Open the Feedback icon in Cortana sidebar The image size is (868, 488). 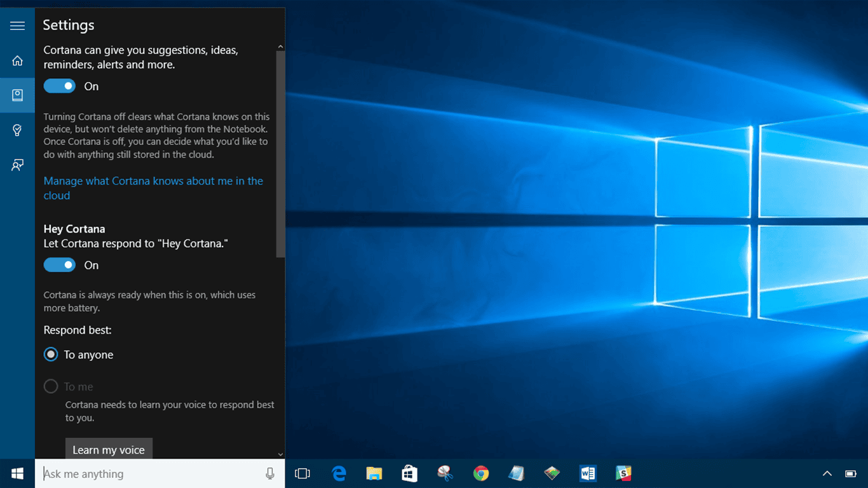tap(17, 165)
